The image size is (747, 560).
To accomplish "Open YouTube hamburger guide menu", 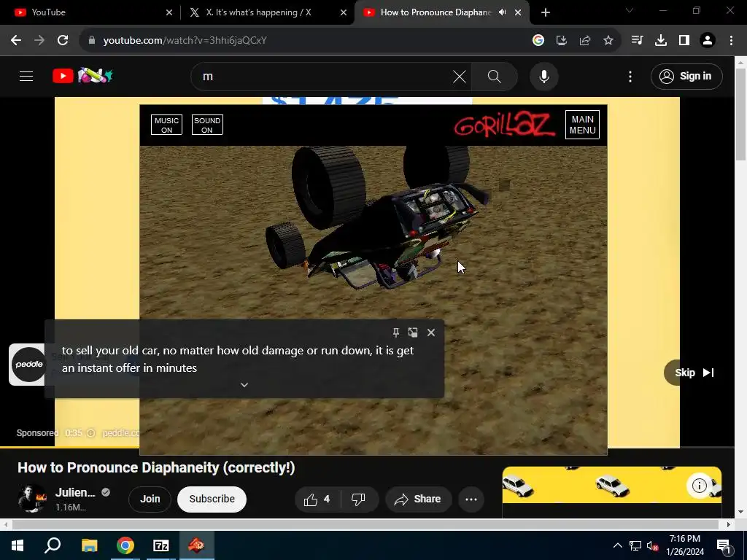I will click(x=26, y=76).
